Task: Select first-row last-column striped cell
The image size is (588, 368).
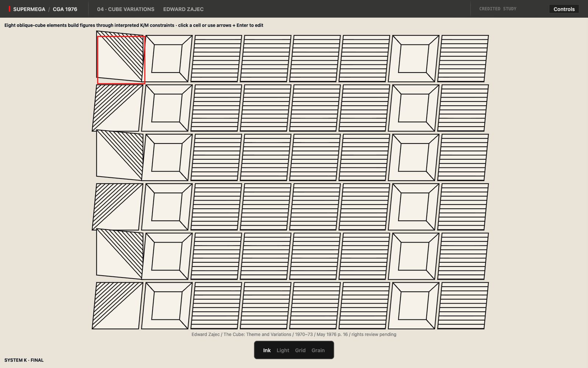Action: tap(463, 59)
